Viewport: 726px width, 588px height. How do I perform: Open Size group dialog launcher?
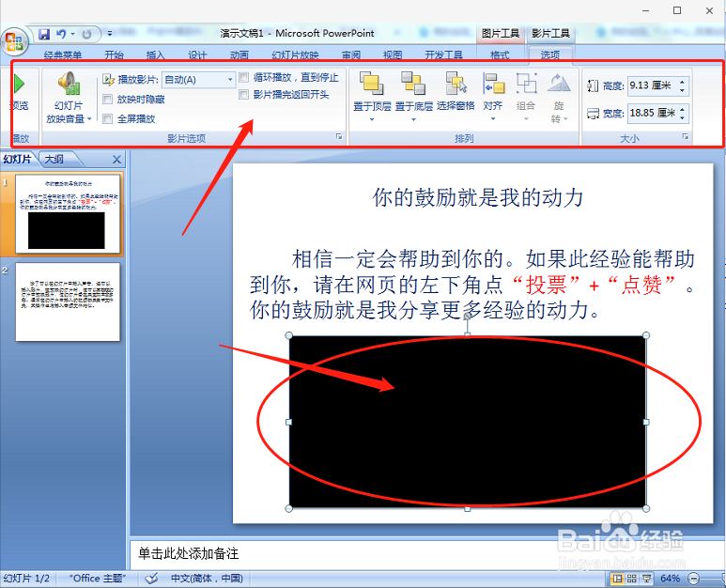click(x=686, y=136)
